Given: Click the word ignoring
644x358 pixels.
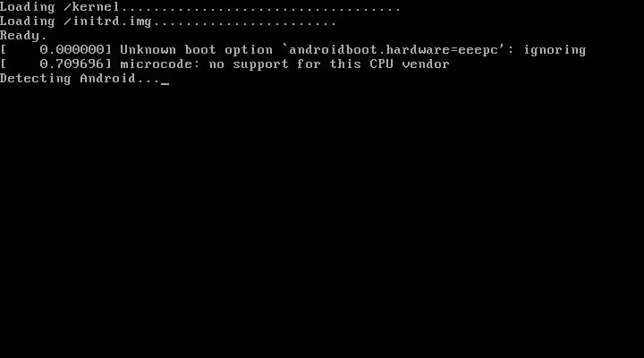Looking at the screenshot, I should click(555, 50).
